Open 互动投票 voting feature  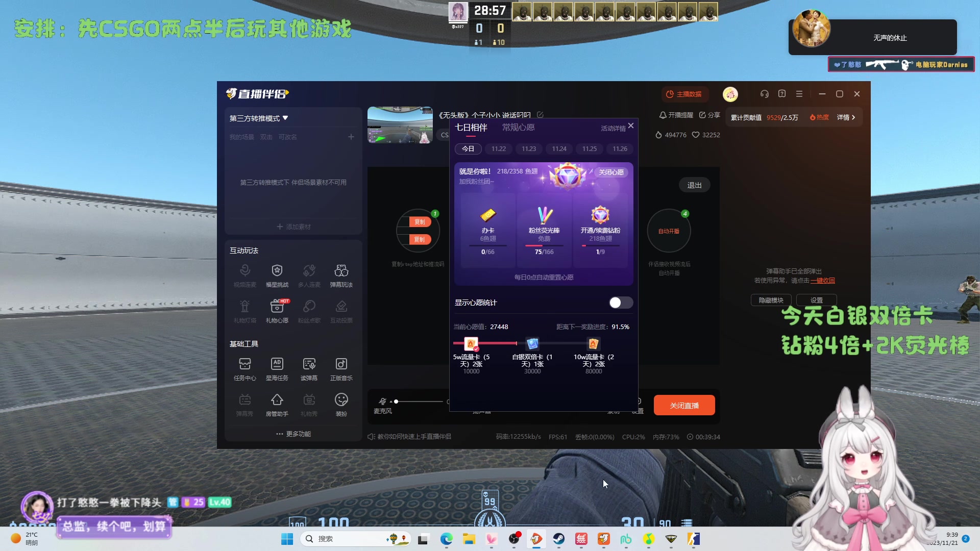tap(341, 311)
